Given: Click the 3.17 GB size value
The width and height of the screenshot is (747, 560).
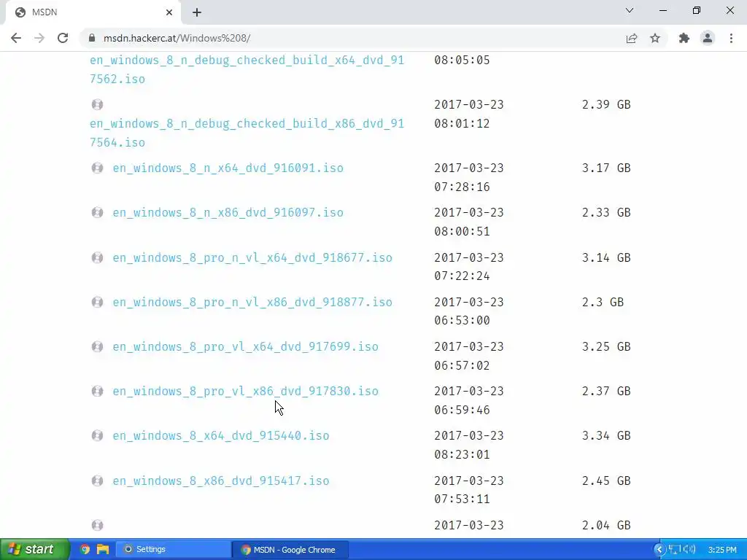Looking at the screenshot, I should (606, 168).
